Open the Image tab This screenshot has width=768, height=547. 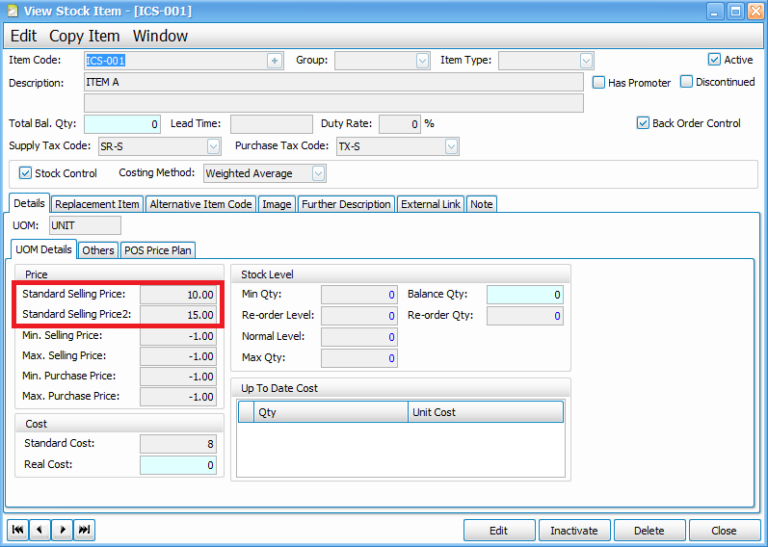click(277, 204)
